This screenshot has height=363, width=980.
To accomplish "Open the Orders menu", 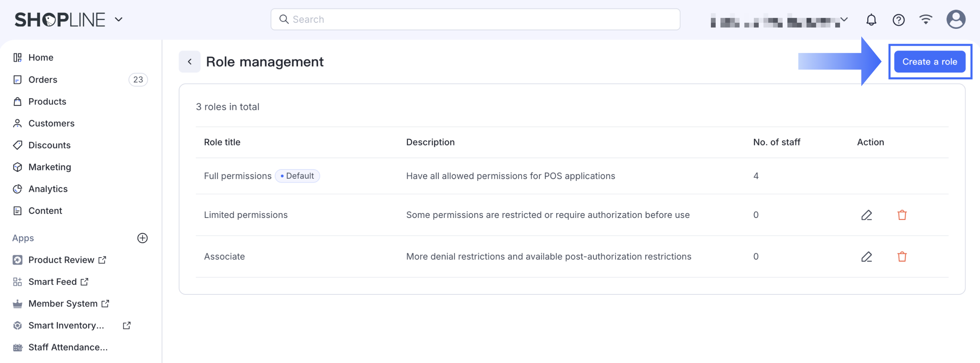I will (x=43, y=80).
